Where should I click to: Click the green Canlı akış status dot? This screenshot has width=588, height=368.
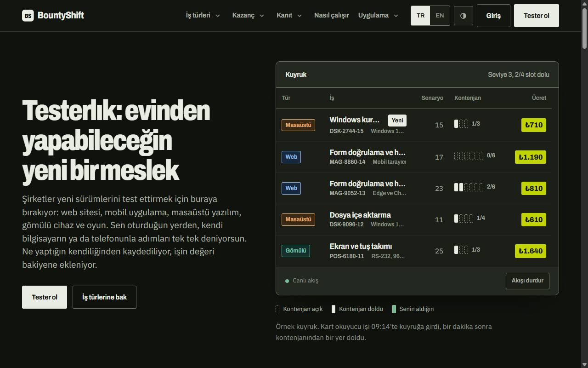pyautogui.click(x=287, y=281)
